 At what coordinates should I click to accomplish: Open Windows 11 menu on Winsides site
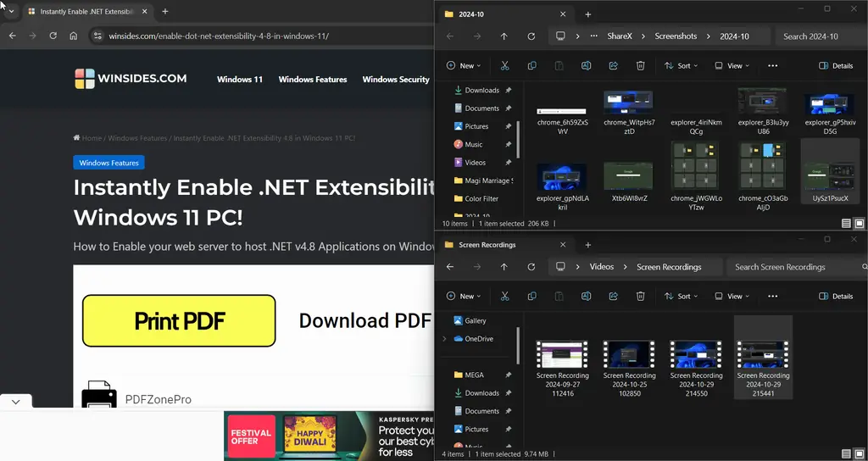(x=240, y=79)
